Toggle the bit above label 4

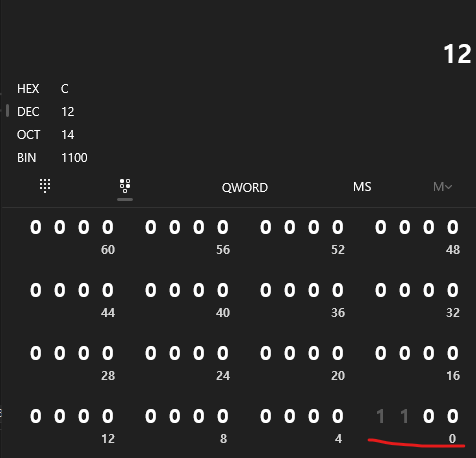click(338, 416)
